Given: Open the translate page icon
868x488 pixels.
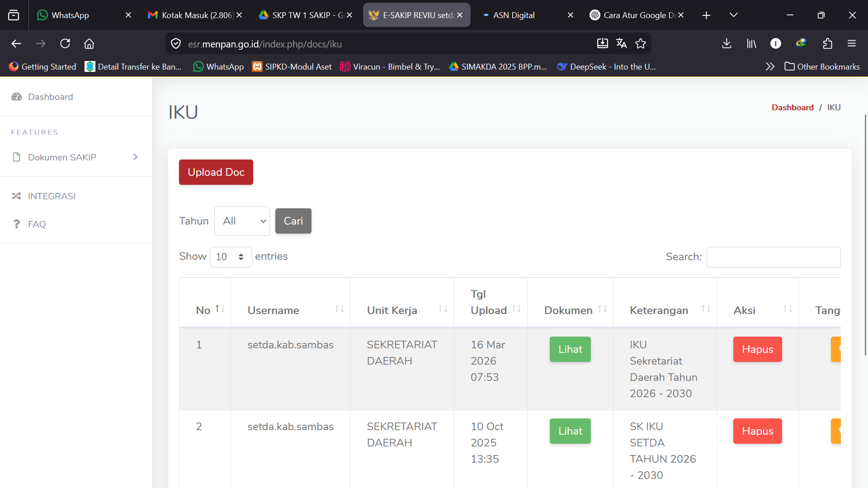Looking at the screenshot, I should tap(621, 44).
